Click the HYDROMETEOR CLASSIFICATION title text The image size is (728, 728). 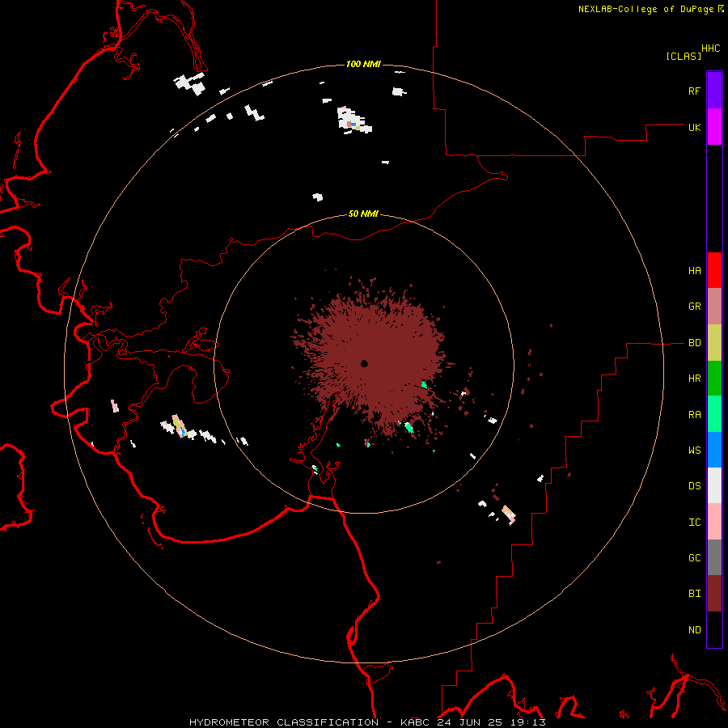pyautogui.click(x=284, y=722)
